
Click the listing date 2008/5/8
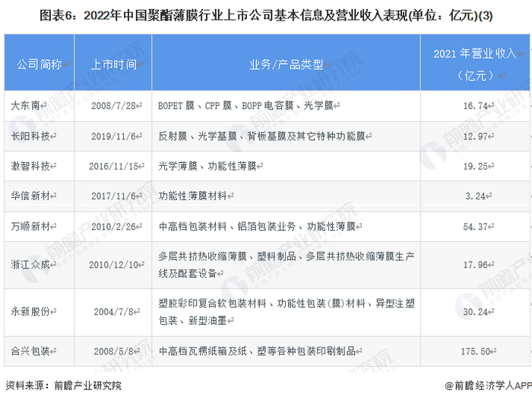pyautogui.click(x=113, y=352)
